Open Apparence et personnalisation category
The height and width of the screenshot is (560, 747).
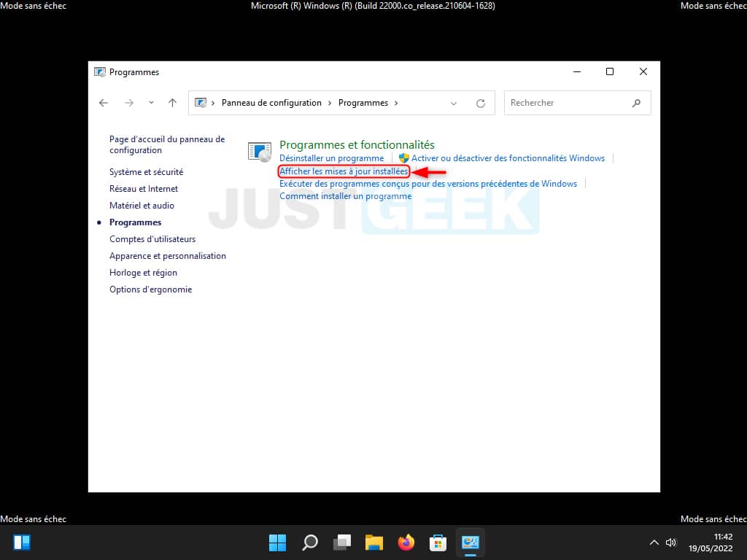point(168,256)
